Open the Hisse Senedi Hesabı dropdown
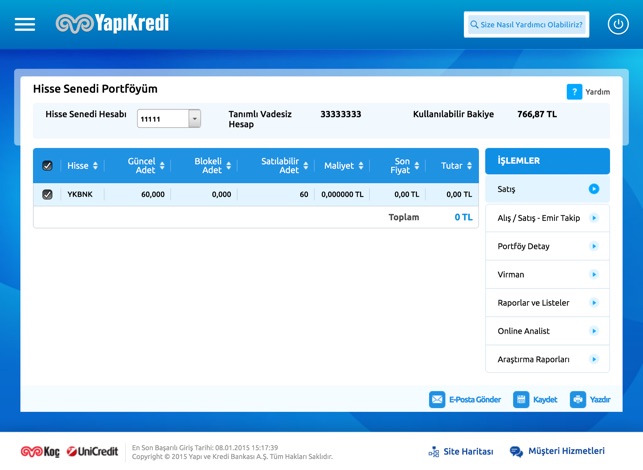Screen dimensions: 643x470 [x=194, y=119]
